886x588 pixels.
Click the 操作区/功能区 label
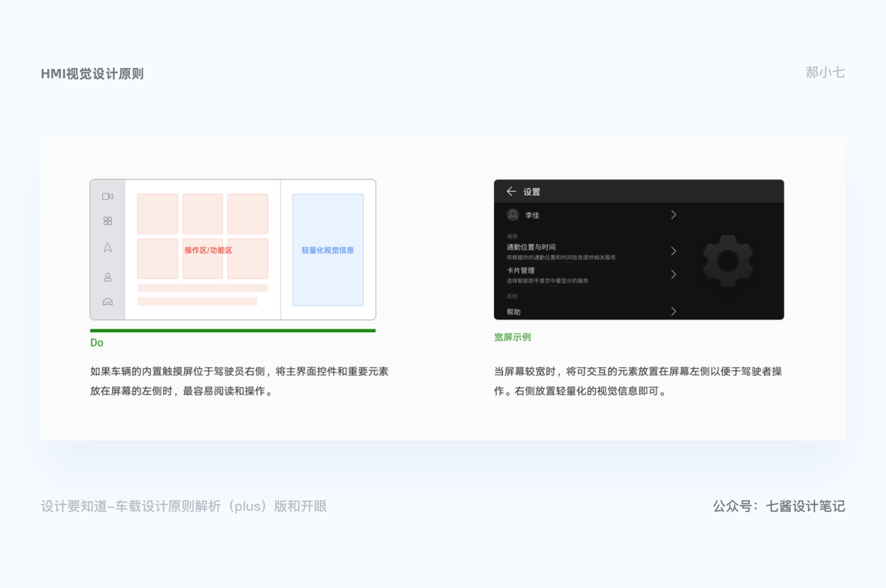click(208, 250)
